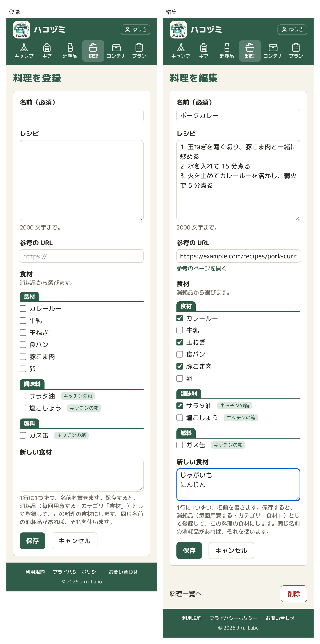Open プライバシーポリシー in the 編集 screen footer
Viewport: 320px width, 644px height.
(233, 618)
